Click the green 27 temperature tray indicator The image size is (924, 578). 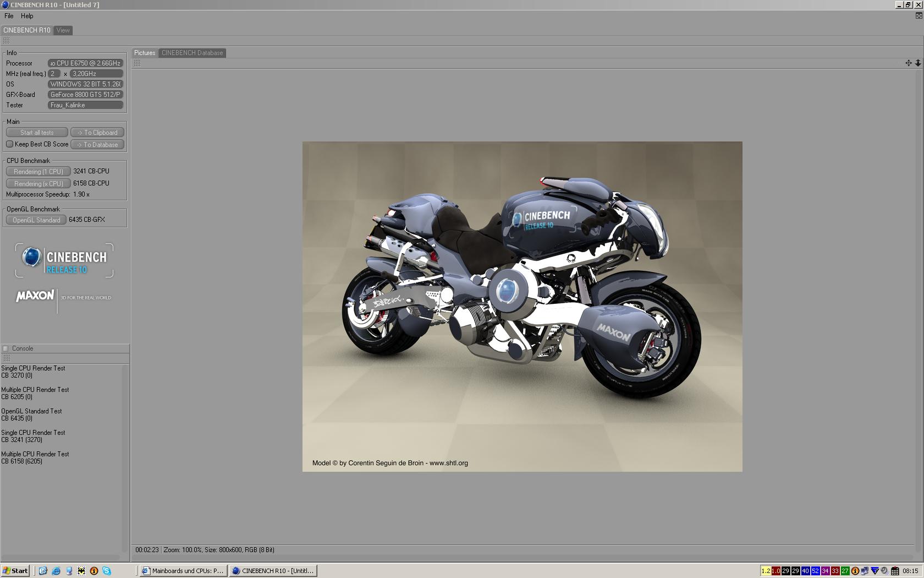[x=845, y=571]
